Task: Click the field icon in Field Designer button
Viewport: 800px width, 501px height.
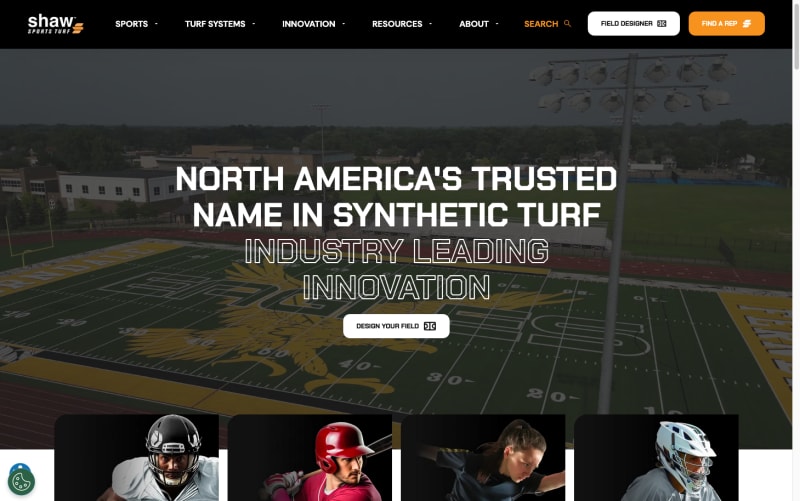Action: pos(662,23)
